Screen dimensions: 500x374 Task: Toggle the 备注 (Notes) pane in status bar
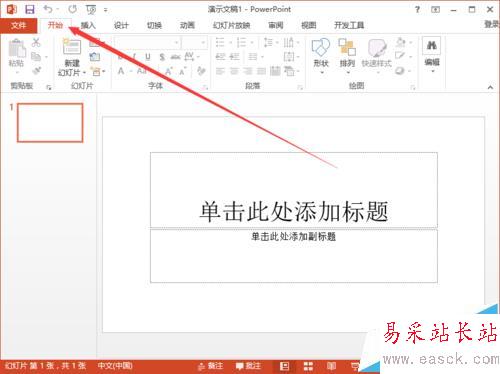point(210,366)
